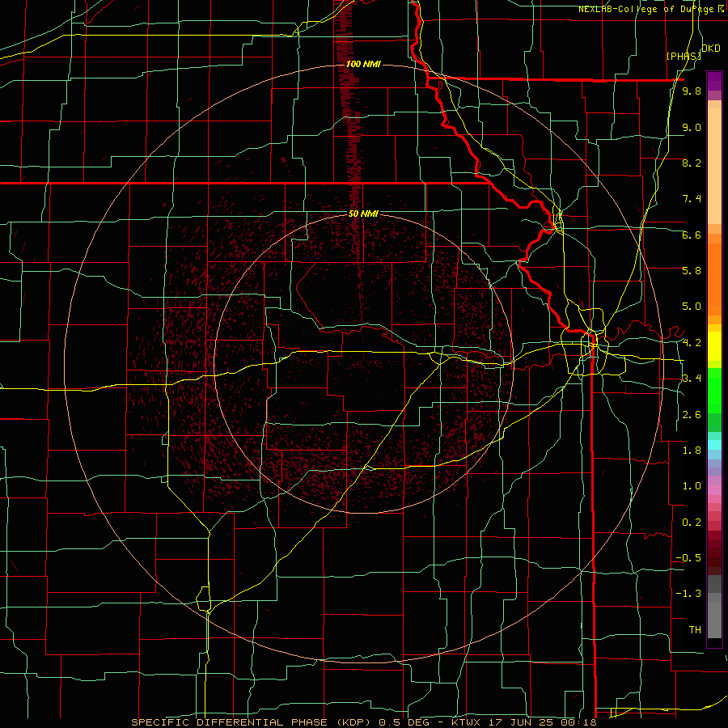The image size is (728, 728).
Task: Click the 3.4 value on the color scale
Action: (x=692, y=379)
